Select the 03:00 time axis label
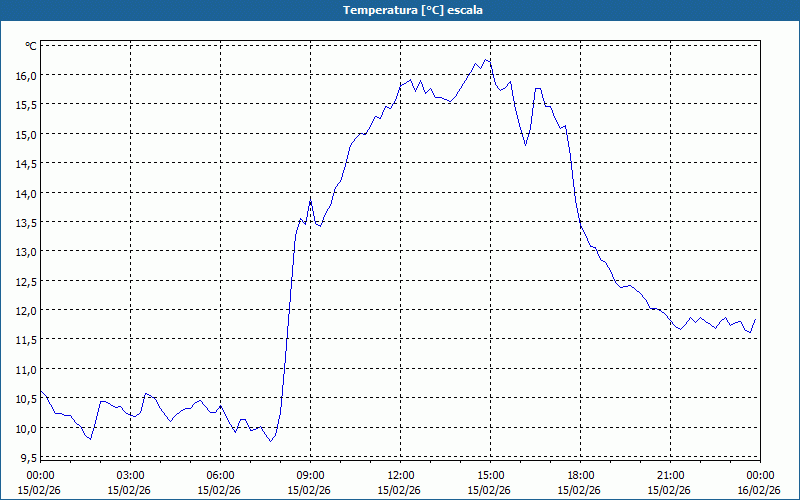 pos(130,475)
